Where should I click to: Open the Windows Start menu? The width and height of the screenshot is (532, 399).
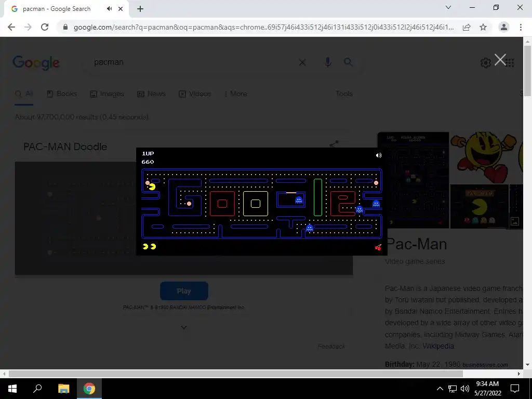12,389
